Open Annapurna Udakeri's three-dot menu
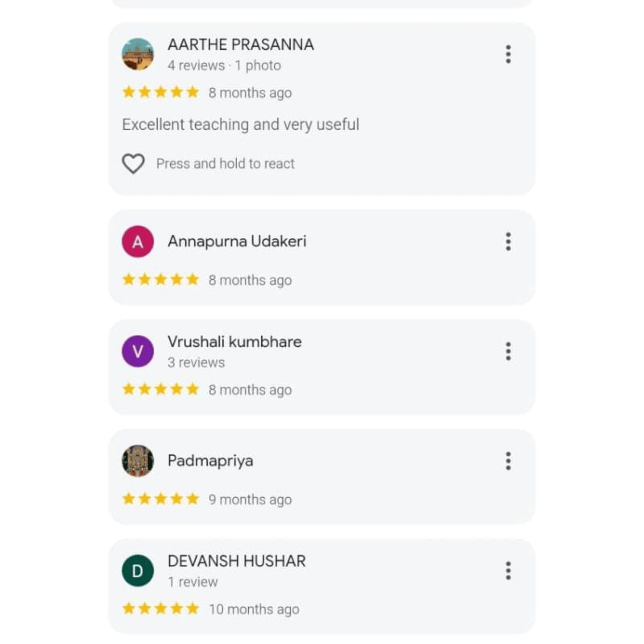The image size is (644, 644). 508,242
